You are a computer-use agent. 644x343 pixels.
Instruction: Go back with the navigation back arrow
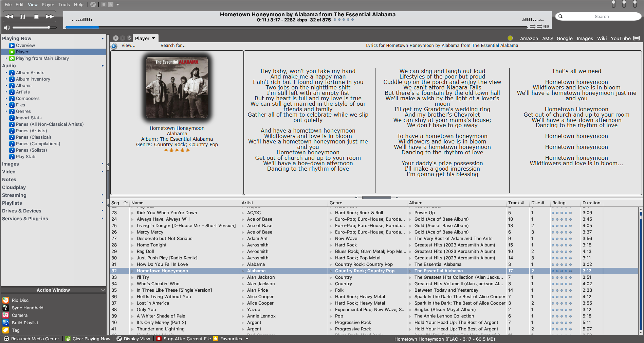click(x=116, y=38)
